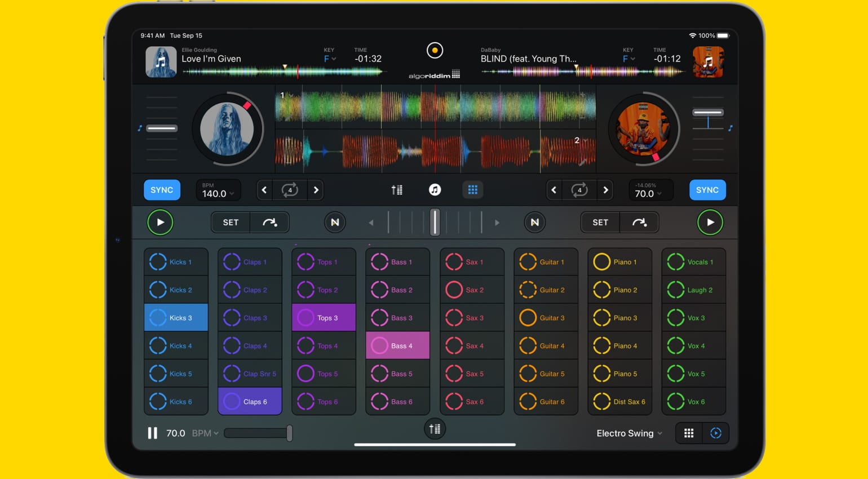
Task: Open looper sync circular icon
Action: (716, 433)
